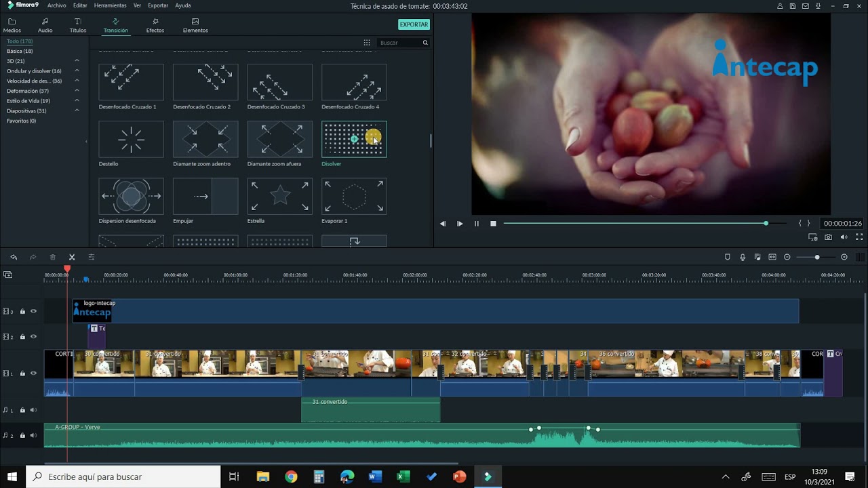Screen dimensions: 868x488
Task: Switch to the Efectos tab
Action: [x=155, y=25]
